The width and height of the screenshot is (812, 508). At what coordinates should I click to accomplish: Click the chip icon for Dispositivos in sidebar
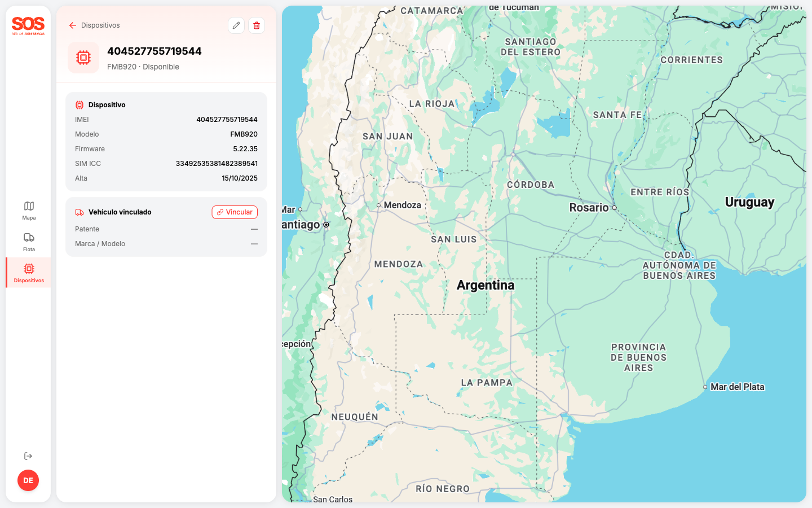click(28, 269)
